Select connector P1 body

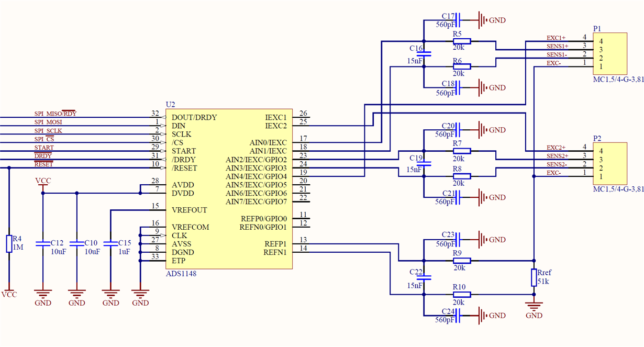click(x=609, y=53)
